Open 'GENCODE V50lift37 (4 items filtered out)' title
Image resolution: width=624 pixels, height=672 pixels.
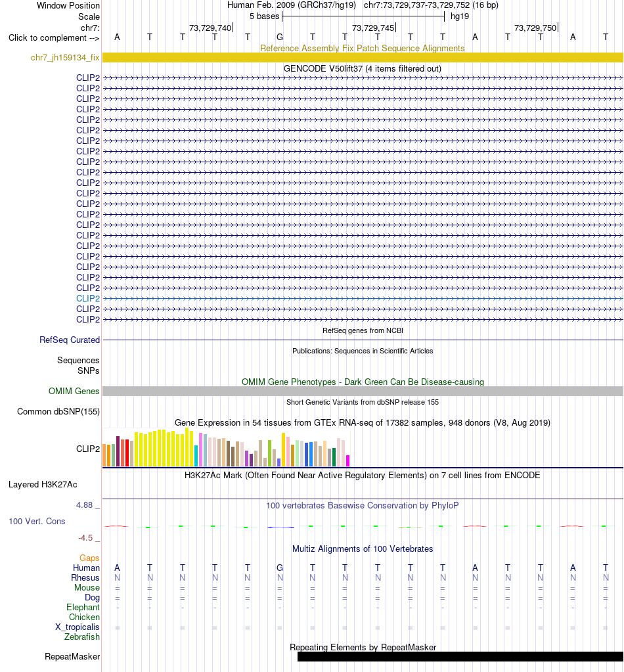363,68
